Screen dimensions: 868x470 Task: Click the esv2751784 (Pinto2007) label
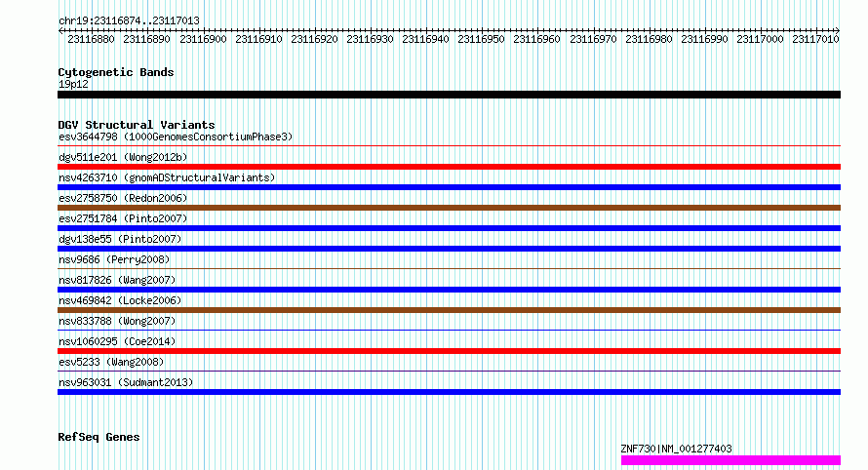[x=123, y=218]
